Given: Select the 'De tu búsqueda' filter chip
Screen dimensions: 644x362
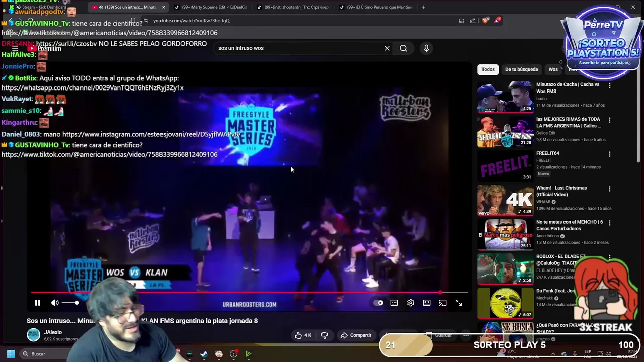Looking at the screenshot, I should tap(521, 69).
